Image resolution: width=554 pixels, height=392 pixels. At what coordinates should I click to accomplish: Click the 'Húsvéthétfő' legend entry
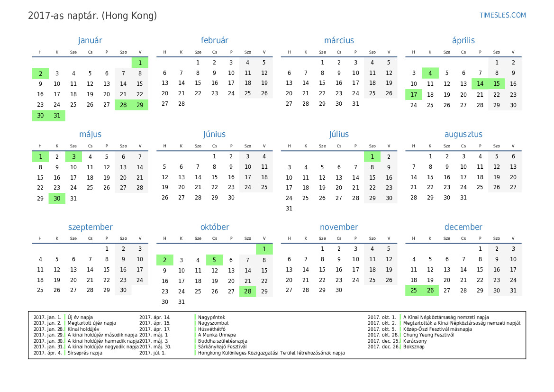point(212,329)
